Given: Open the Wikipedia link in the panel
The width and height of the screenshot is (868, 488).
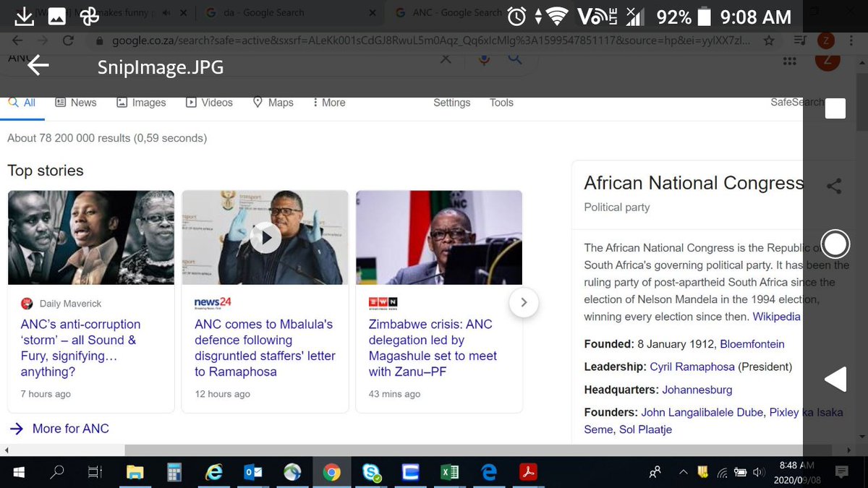Looking at the screenshot, I should (776, 317).
